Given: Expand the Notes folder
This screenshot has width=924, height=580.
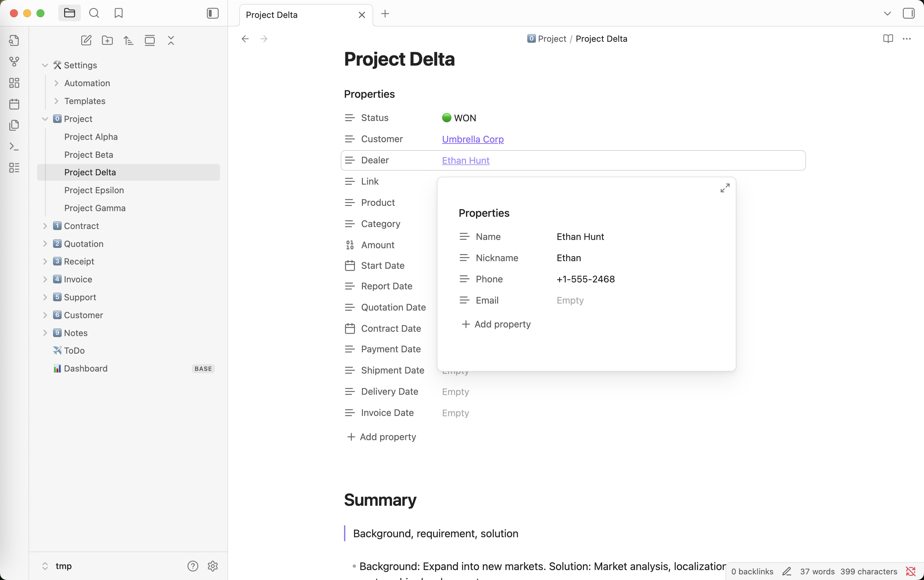Looking at the screenshot, I should coord(45,333).
